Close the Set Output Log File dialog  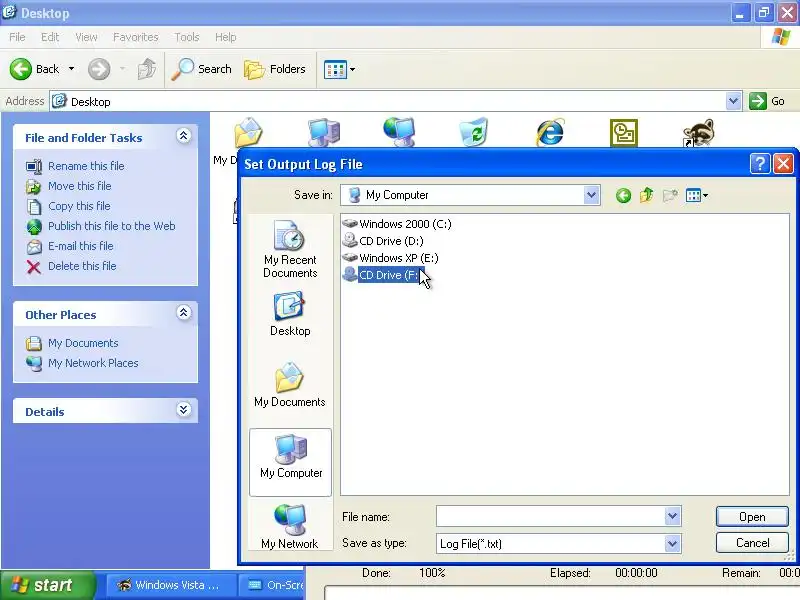783,164
